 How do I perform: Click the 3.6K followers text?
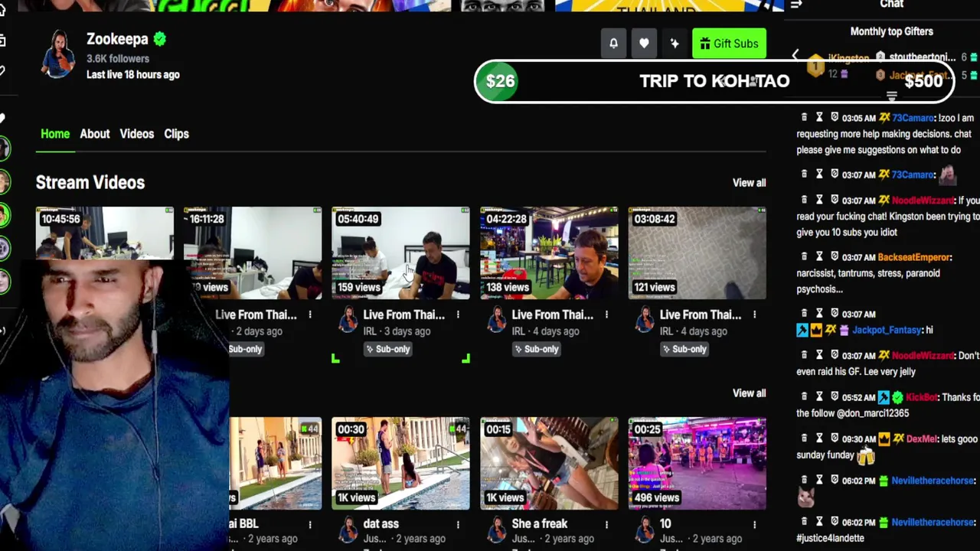click(118, 59)
